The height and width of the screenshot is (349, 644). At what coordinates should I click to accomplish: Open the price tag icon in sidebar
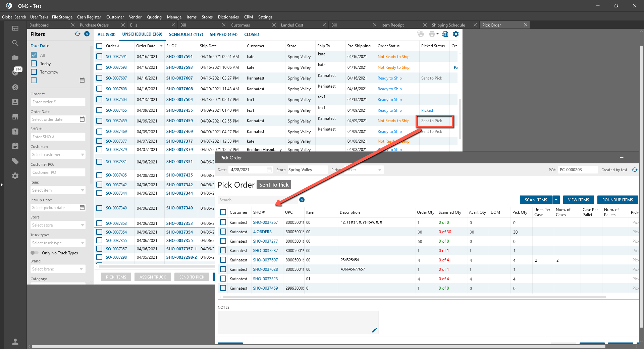point(15,161)
